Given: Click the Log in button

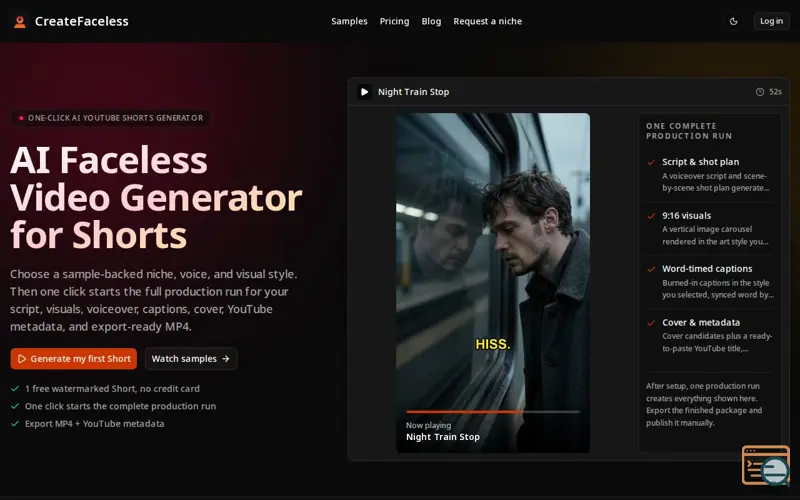Looking at the screenshot, I should point(771,21).
